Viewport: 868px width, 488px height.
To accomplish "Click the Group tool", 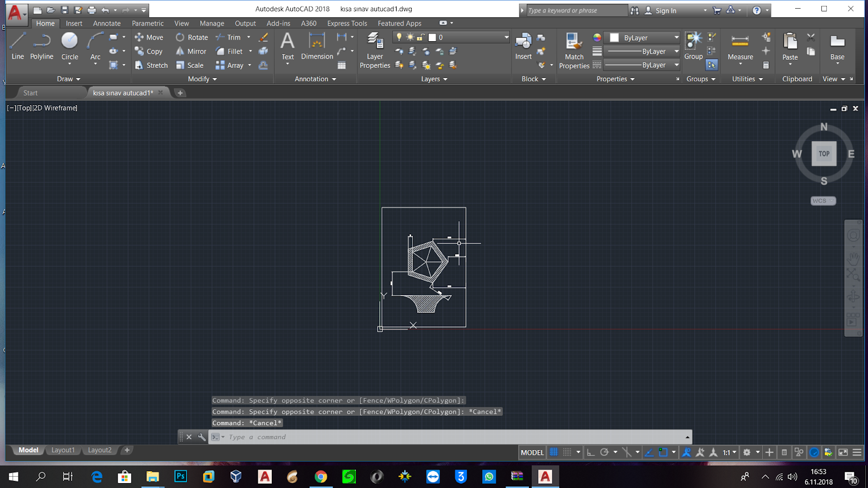I will [693, 46].
